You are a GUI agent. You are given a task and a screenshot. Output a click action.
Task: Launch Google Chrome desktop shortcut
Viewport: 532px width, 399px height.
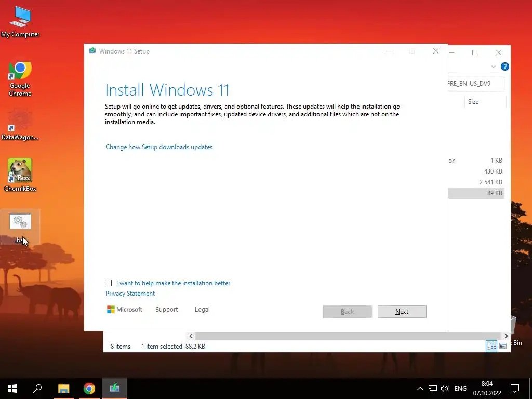click(x=20, y=79)
